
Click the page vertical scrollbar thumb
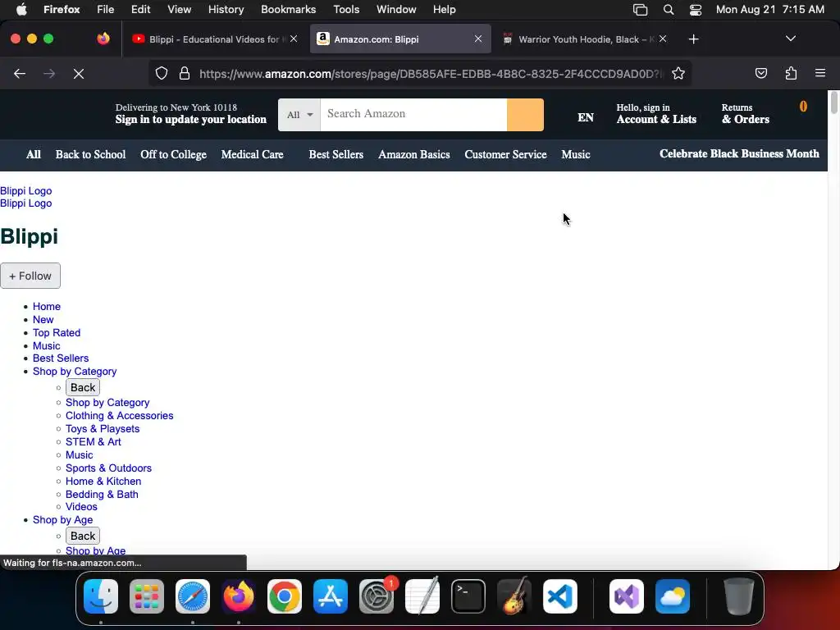tap(833, 103)
